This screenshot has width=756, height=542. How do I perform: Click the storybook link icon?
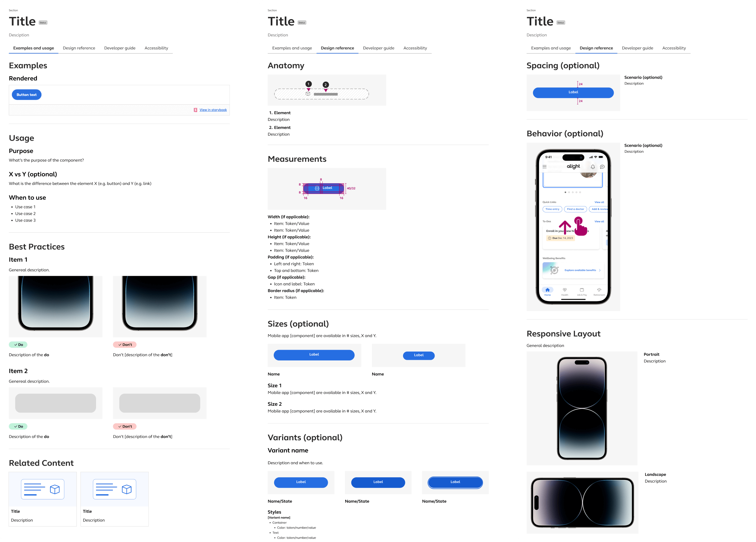click(x=195, y=110)
